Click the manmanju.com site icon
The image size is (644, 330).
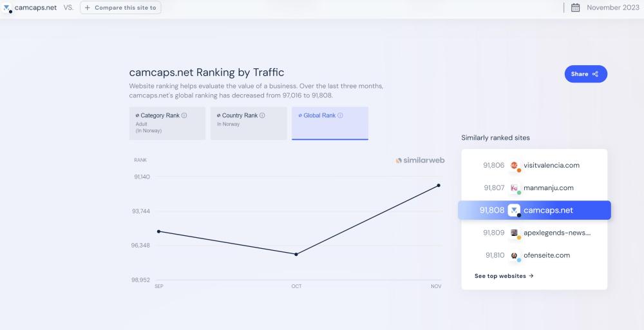tap(515, 188)
